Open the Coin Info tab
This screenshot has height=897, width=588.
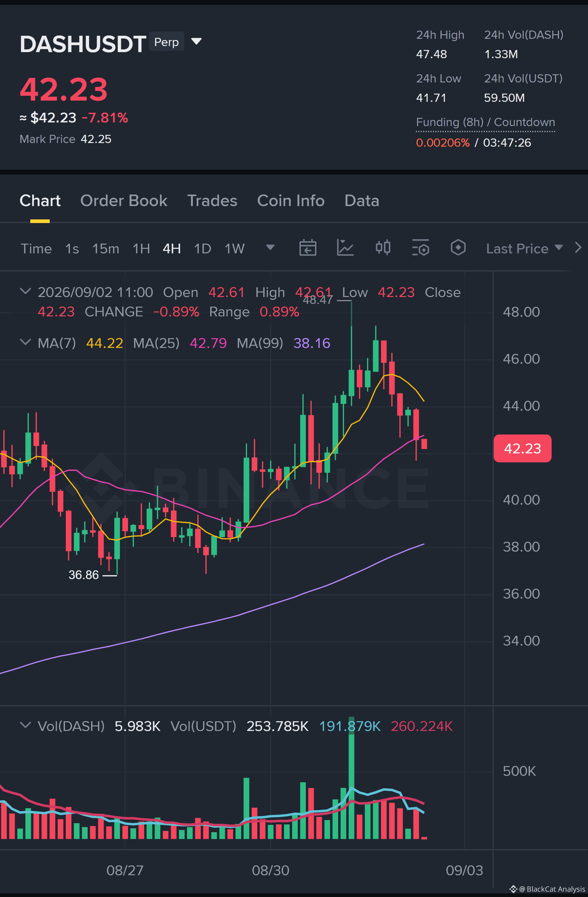[291, 201]
